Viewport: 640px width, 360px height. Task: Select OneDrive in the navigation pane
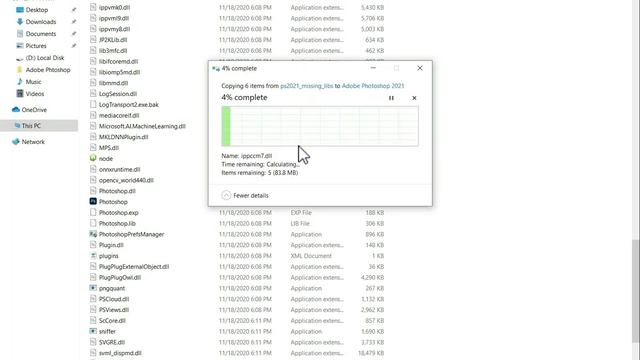tap(34, 110)
